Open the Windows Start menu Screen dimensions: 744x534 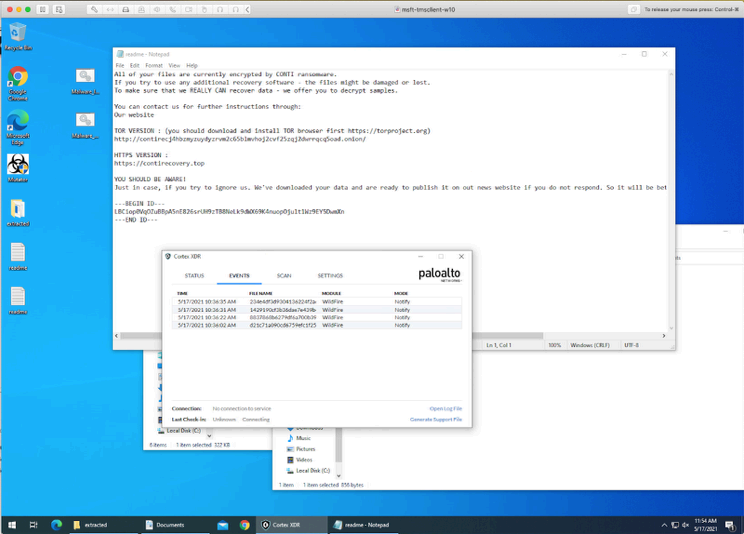click(12, 525)
